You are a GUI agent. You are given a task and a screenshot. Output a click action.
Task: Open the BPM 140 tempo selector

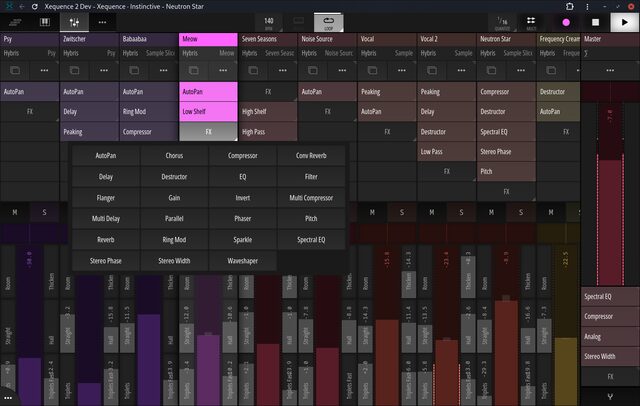click(269, 22)
